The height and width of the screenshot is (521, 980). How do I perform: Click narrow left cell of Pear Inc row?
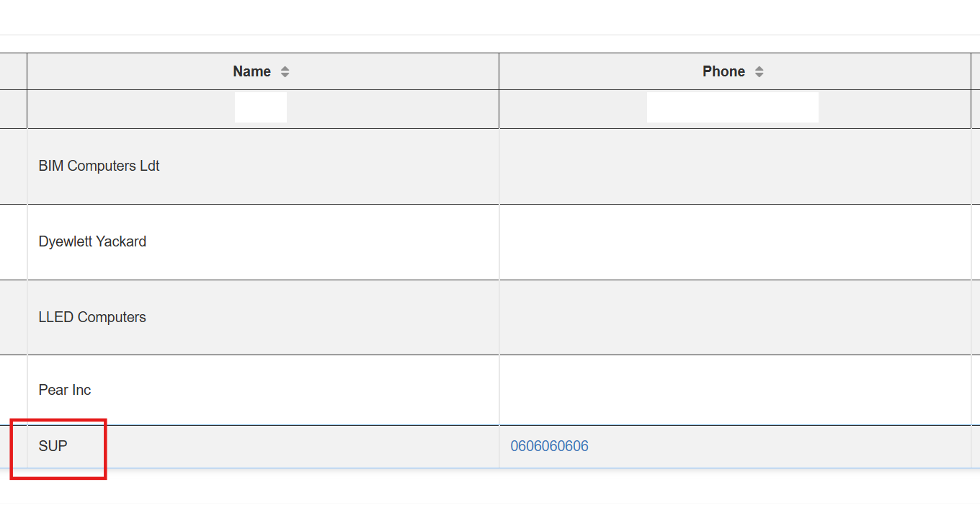(13, 390)
